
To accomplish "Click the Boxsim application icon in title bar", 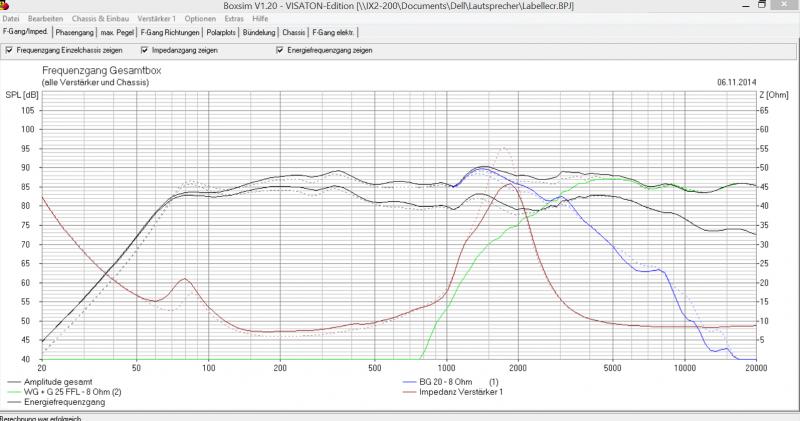I will [x=5, y=5].
